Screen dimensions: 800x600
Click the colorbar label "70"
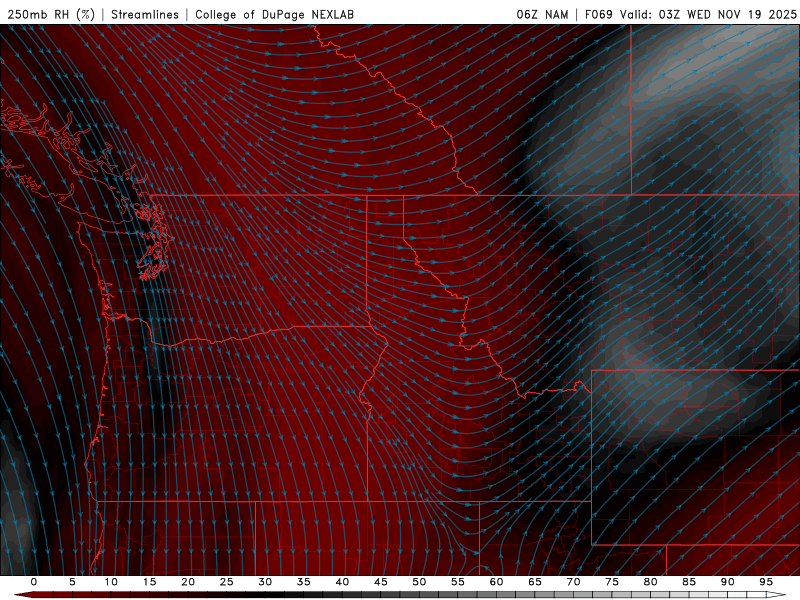573,582
